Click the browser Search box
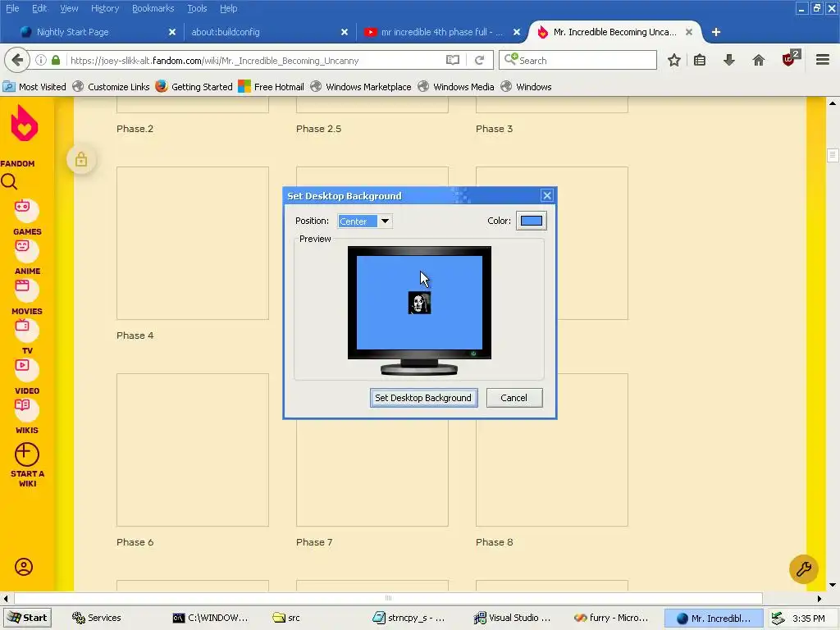Screen dimensions: 840x630 point(577,60)
